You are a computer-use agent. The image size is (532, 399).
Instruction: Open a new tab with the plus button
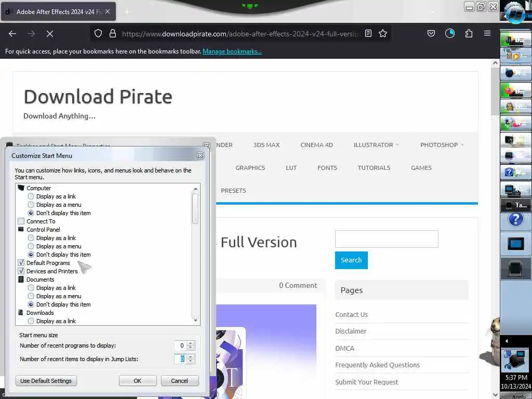(127, 12)
